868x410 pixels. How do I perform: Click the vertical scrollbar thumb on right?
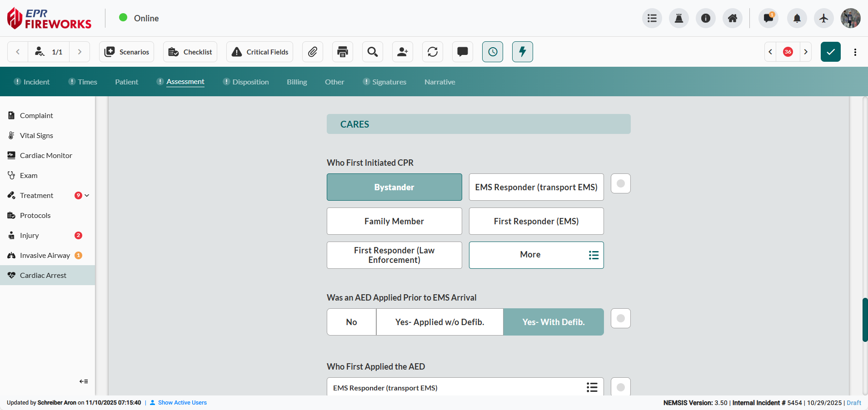click(x=865, y=320)
